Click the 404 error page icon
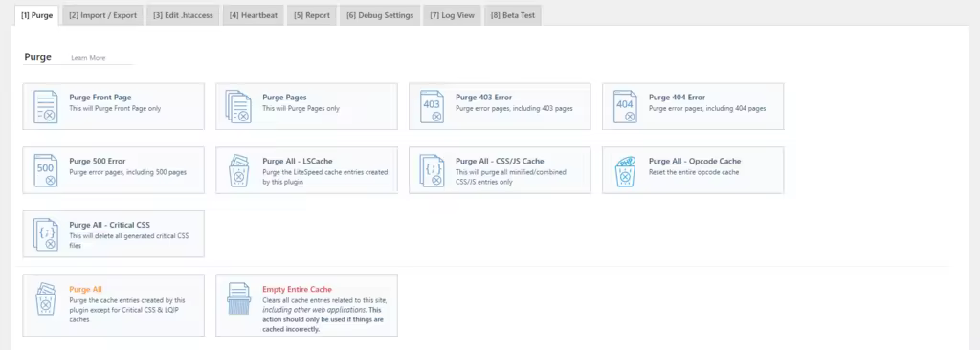This screenshot has width=980, height=350. click(625, 107)
